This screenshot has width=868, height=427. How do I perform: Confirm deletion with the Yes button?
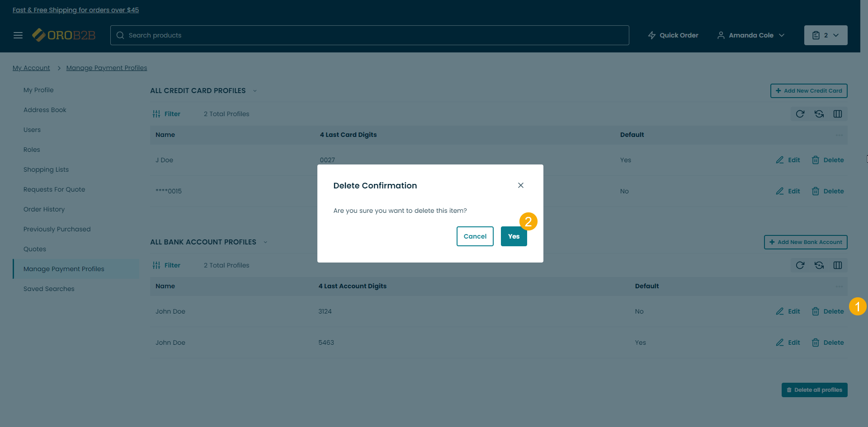pos(514,236)
